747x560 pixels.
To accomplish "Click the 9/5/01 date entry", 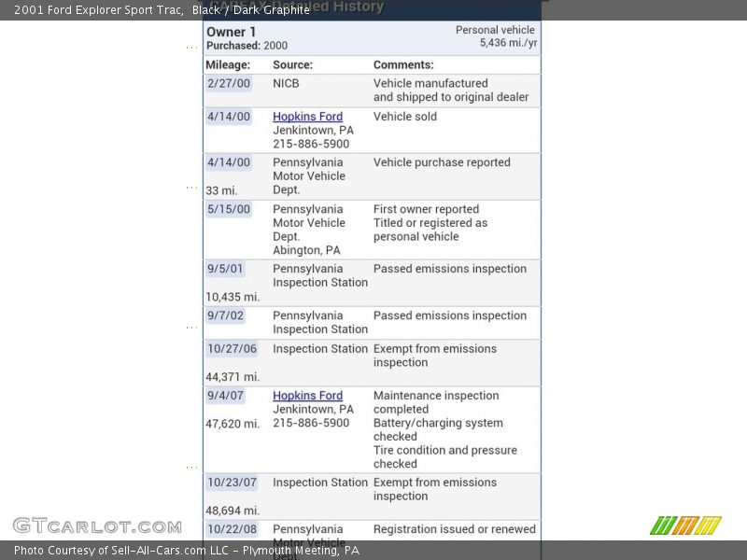I will [x=224, y=269].
